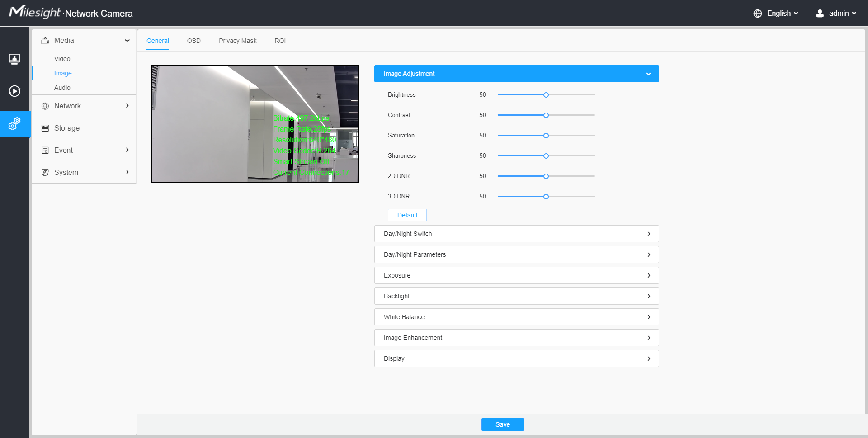Open the Audio submenu item

62,88
